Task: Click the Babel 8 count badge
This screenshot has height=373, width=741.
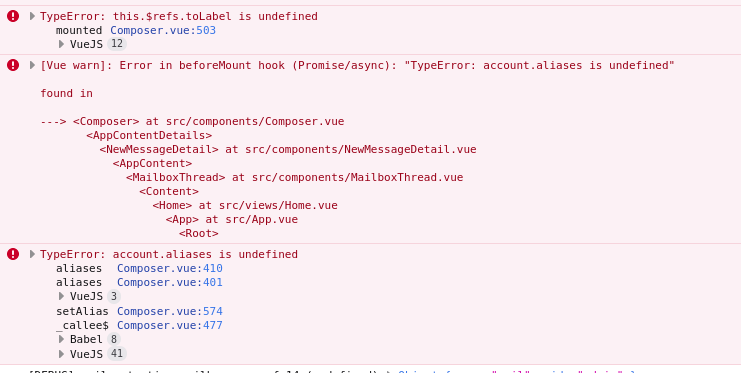Action: click(113, 339)
